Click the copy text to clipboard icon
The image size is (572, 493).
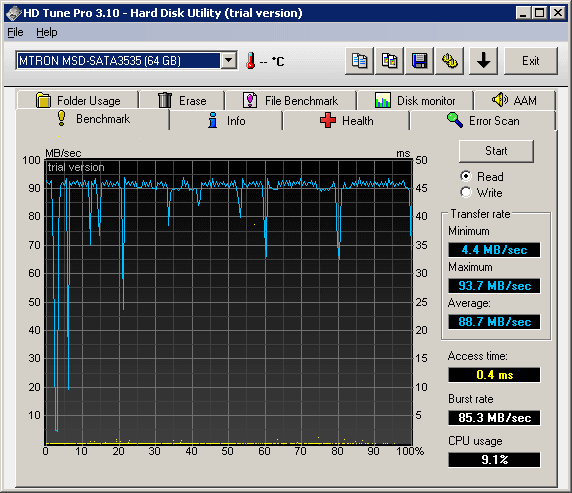coord(359,61)
